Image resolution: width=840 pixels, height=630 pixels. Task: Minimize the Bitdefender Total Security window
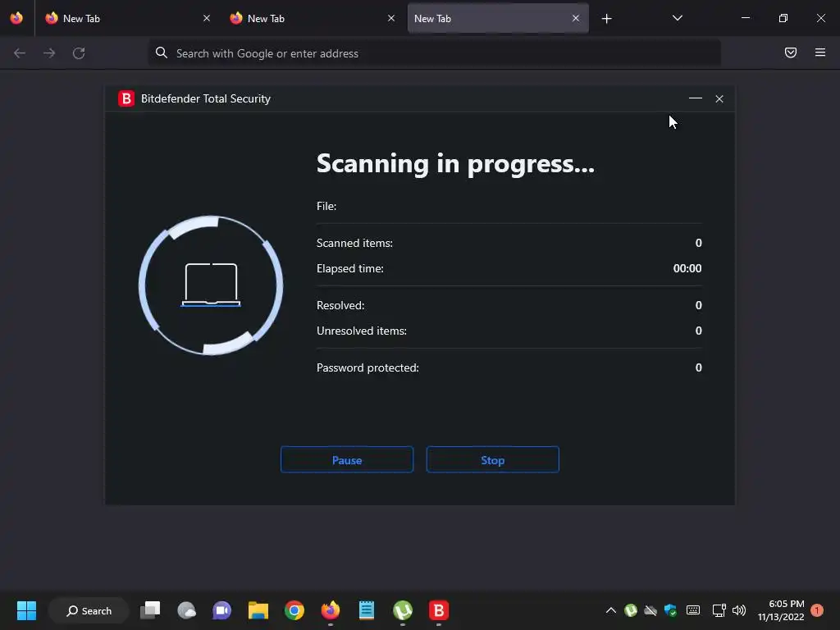click(696, 98)
